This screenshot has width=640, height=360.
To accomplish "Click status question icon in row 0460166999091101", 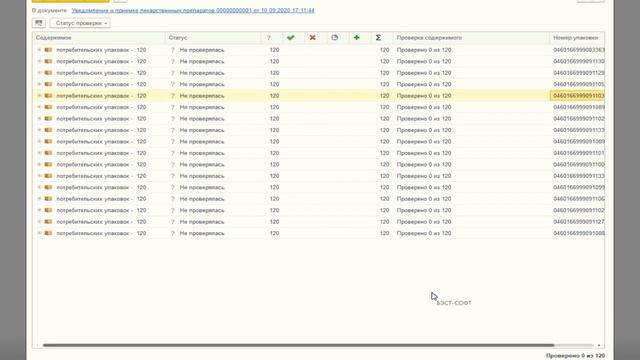I will click(173, 153).
